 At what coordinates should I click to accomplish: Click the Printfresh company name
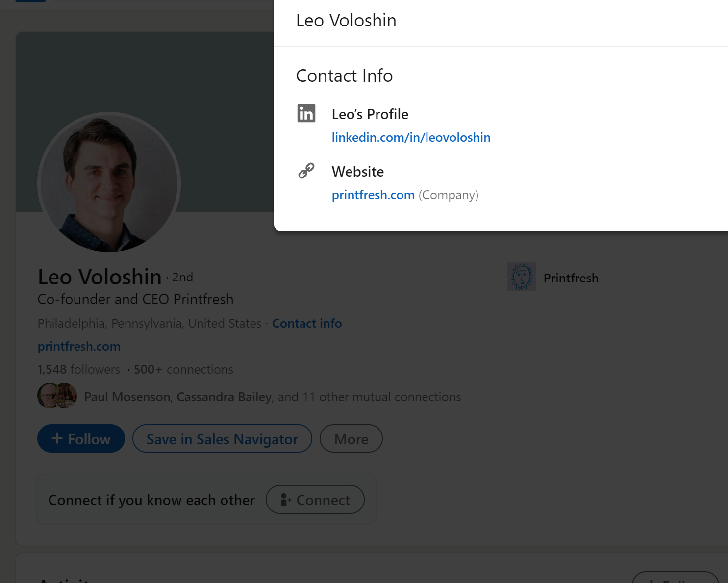click(571, 278)
